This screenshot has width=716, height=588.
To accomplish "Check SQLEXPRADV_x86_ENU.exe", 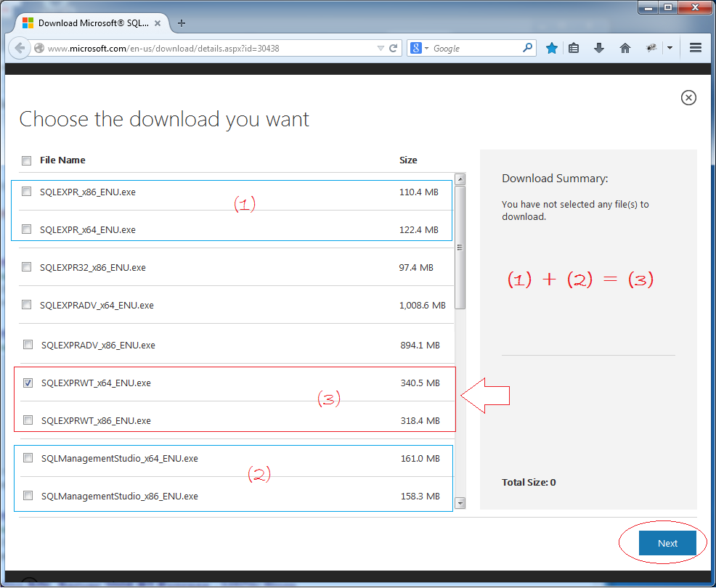I will 28,345.
